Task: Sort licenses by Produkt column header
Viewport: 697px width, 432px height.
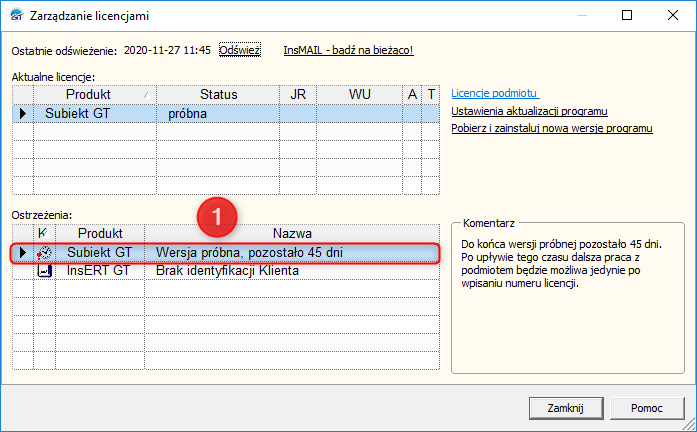Action: click(95, 95)
